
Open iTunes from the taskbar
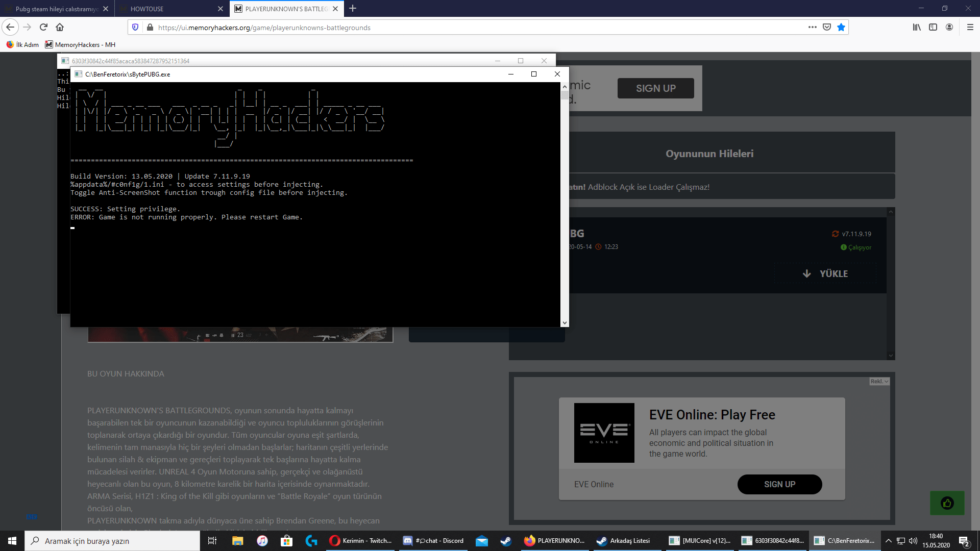point(262,541)
